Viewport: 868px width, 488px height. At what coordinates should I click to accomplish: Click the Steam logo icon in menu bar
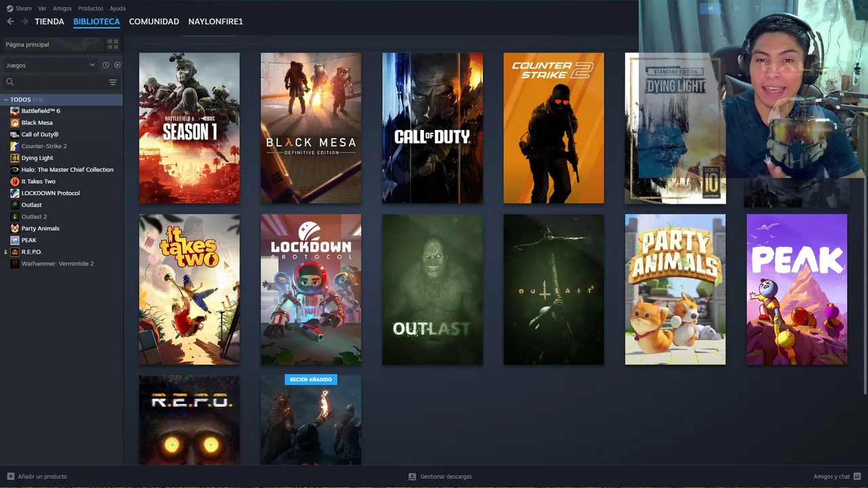point(9,8)
